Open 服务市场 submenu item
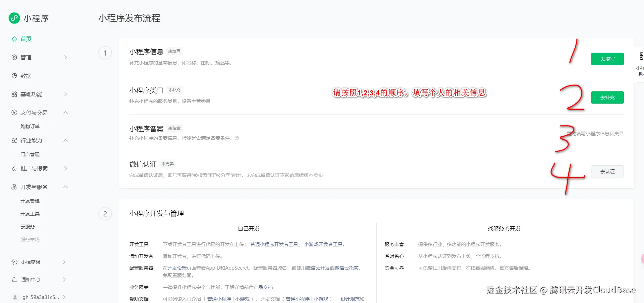This screenshot has width=644, height=303. click(x=30, y=240)
